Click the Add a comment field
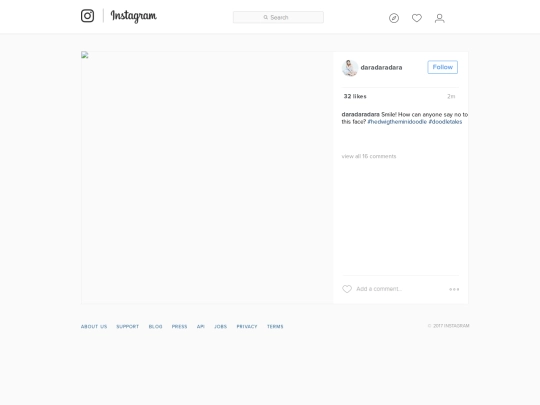 coord(399,289)
